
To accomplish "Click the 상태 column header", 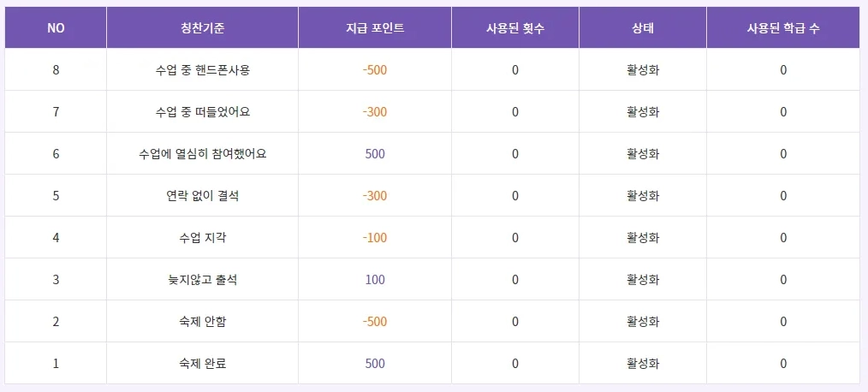I will tap(643, 27).
